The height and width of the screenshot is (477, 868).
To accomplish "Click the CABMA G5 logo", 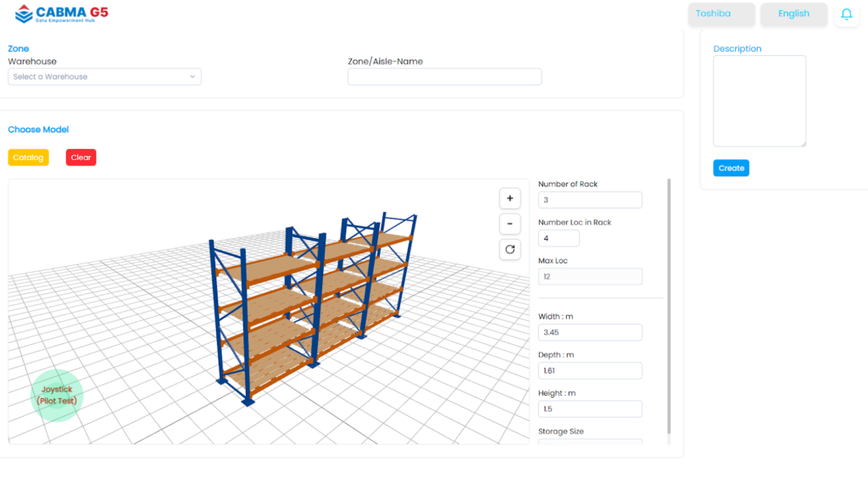I will click(x=62, y=14).
